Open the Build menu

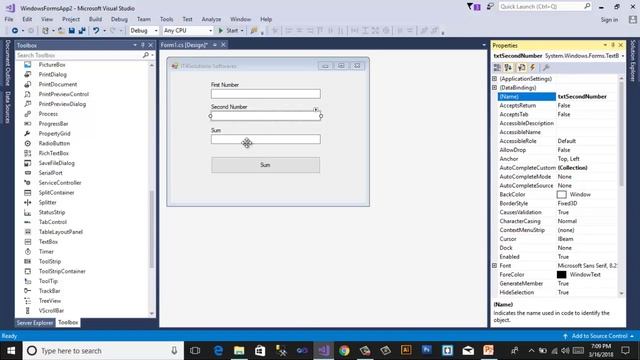pyautogui.click(x=95, y=19)
